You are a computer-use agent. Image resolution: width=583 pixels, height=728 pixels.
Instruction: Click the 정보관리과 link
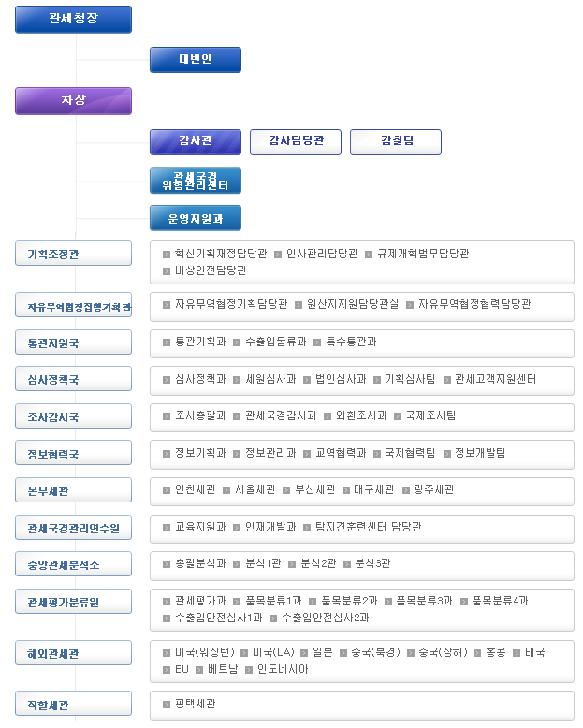(270, 453)
